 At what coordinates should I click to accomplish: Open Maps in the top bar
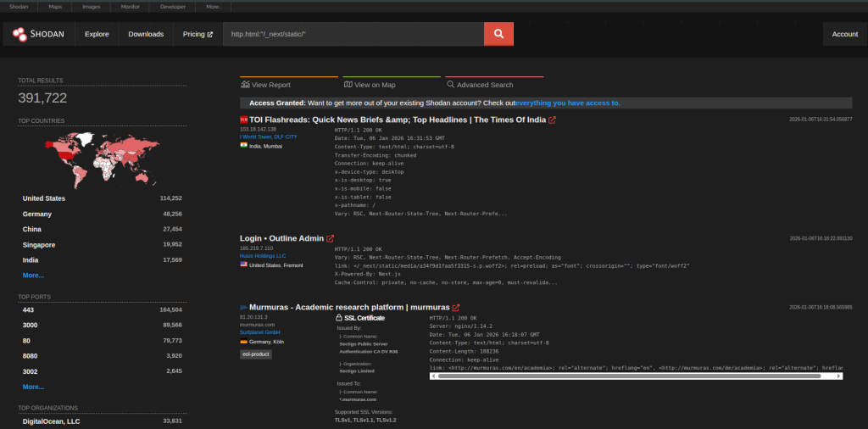click(55, 7)
